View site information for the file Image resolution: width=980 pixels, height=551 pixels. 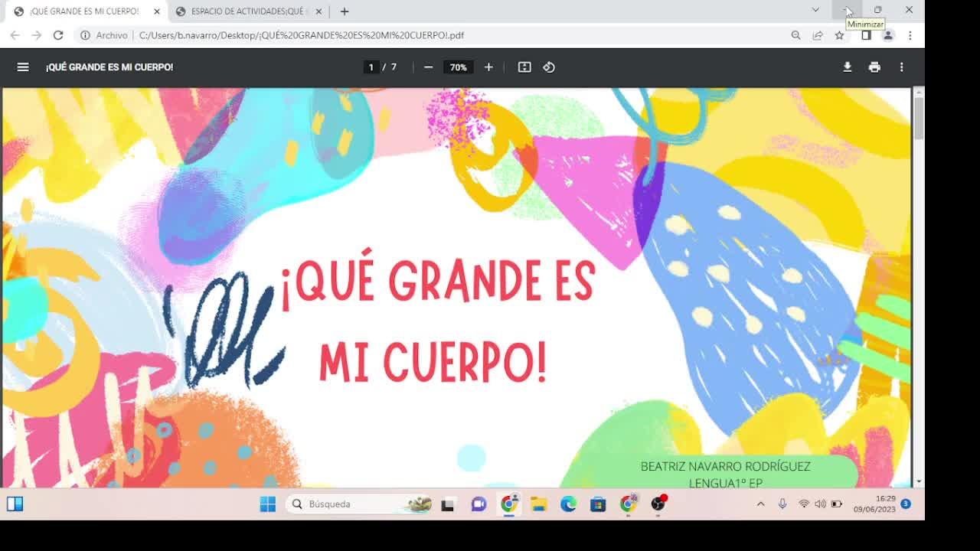point(104,35)
